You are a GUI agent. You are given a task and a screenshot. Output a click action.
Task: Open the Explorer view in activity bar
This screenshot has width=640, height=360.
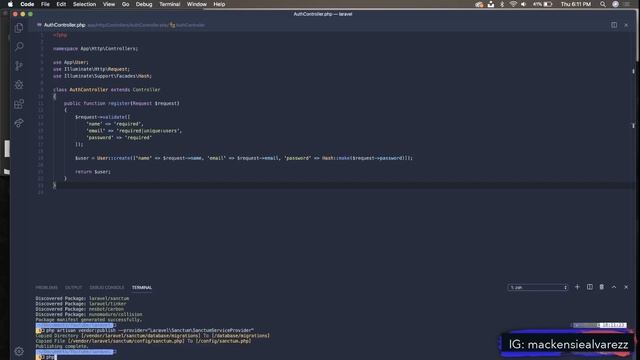19,28
